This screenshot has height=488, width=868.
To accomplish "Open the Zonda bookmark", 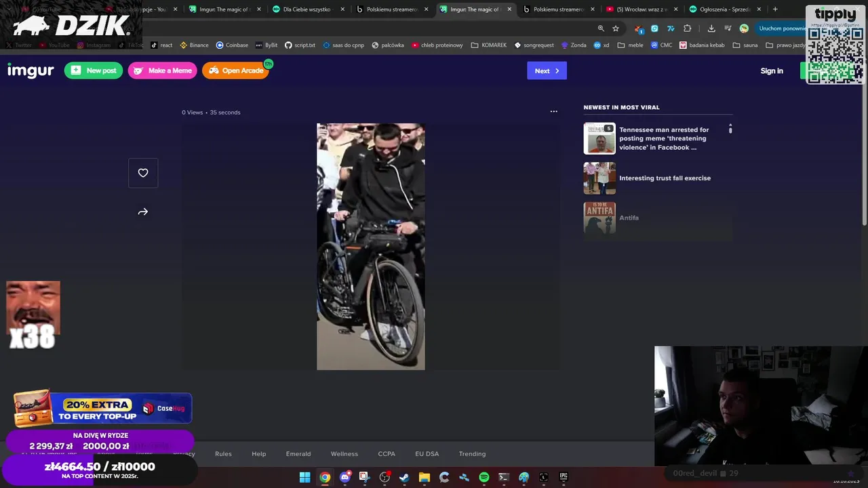I will (x=574, y=45).
